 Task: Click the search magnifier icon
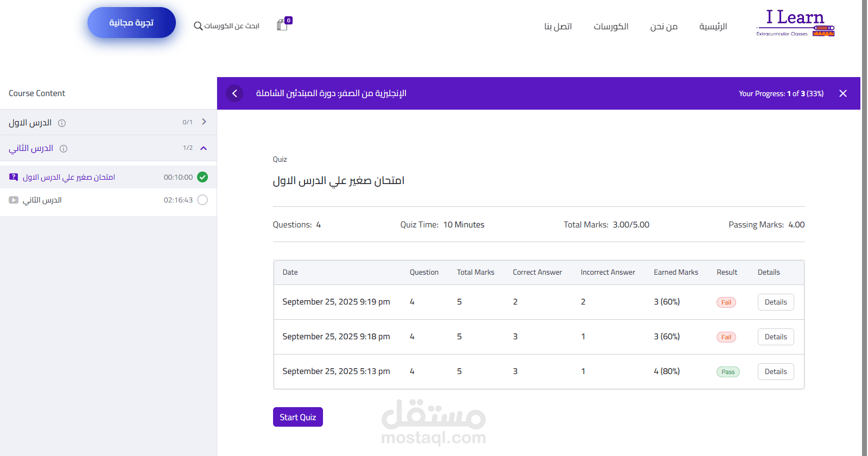[x=198, y=26]
